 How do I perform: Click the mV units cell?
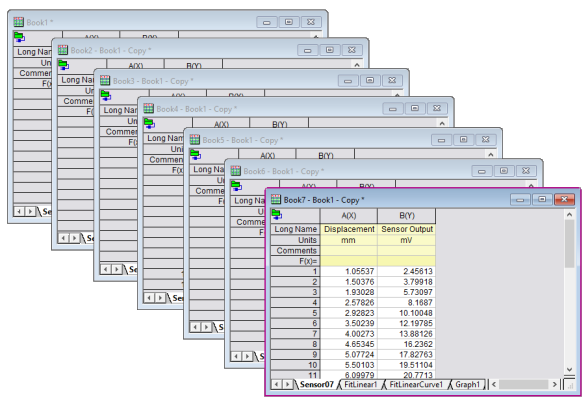407,240
